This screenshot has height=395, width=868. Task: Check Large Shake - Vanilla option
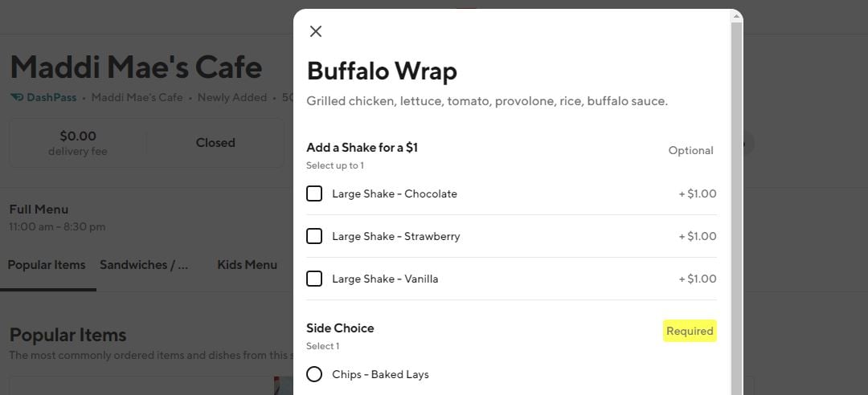(314, 279)
